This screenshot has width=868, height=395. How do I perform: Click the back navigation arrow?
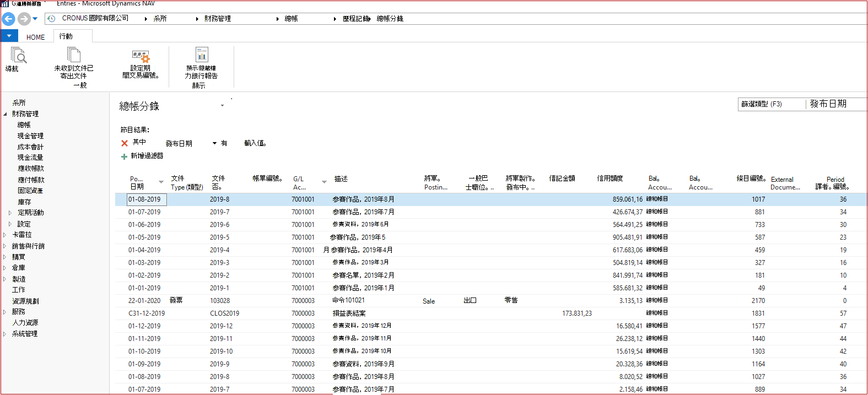[8, 19]
